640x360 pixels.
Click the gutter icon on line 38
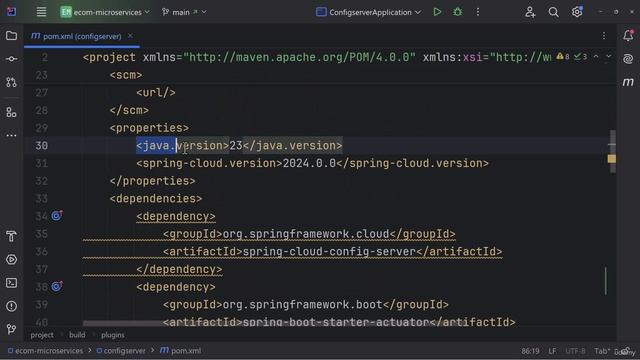point(57,286)
